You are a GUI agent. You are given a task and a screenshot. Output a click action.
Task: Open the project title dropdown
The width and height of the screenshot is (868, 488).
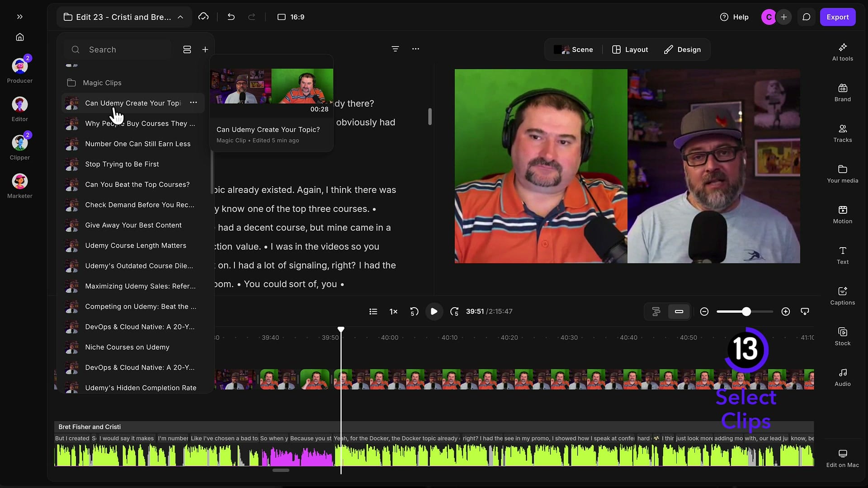tap(124, 17)
